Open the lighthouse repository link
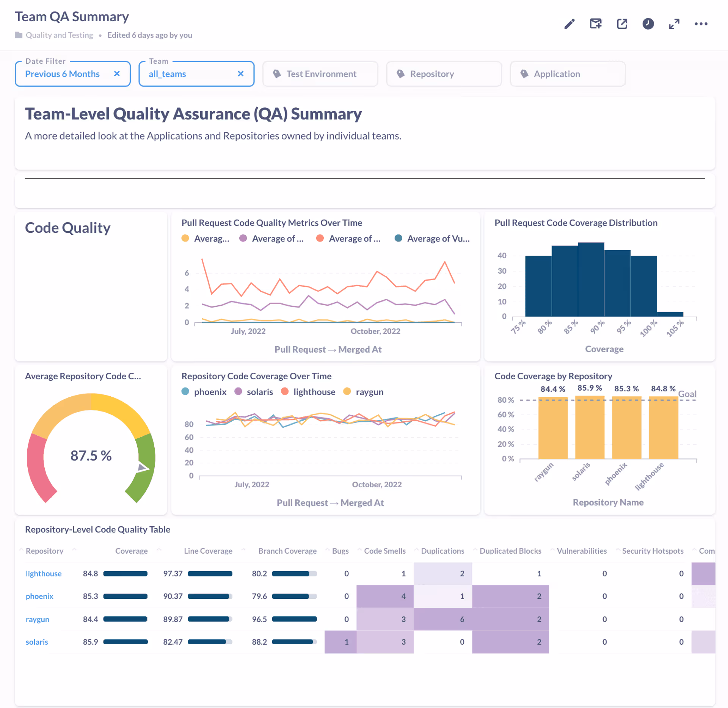The width and height of the screenshot is (728, 708). click(x=43, y=573)
